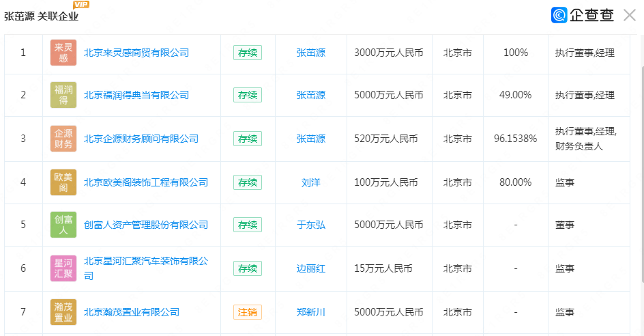Click 北京市 in the 北京福润得典当 row
Screen dimensions: 644x336
coord(458,95)
